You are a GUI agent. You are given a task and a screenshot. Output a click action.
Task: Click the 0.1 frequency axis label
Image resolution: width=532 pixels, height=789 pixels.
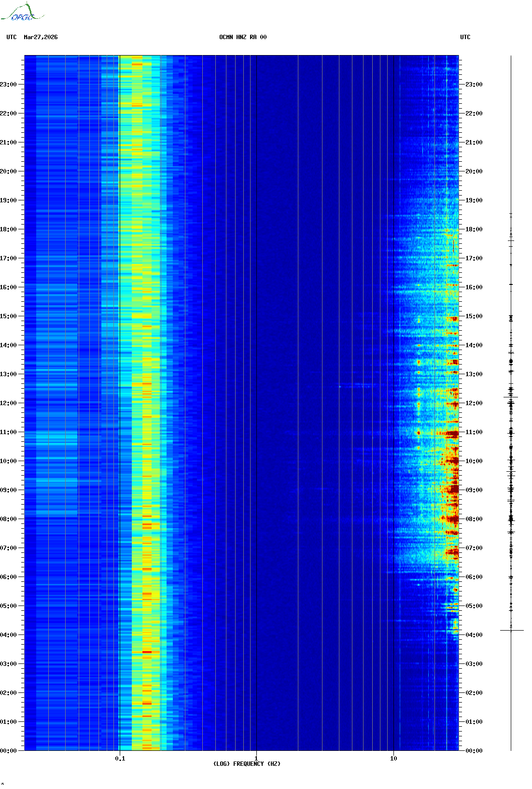click(120, 758)
